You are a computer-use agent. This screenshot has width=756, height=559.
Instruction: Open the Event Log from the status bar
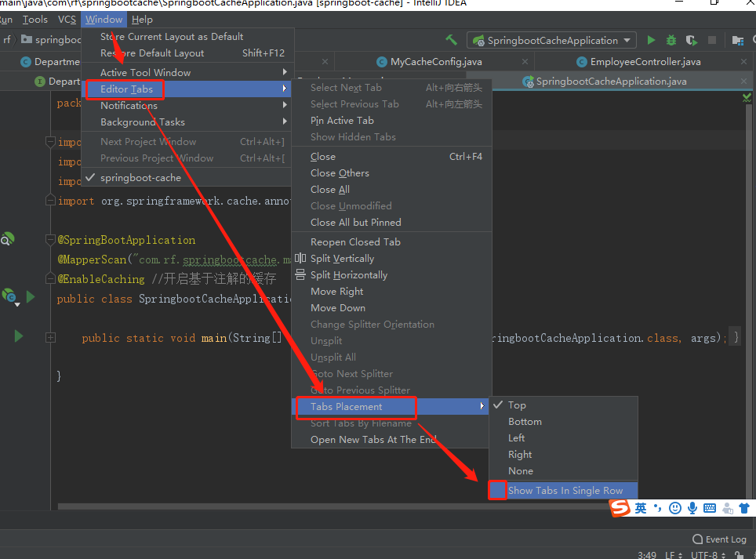tap(719, 539)
